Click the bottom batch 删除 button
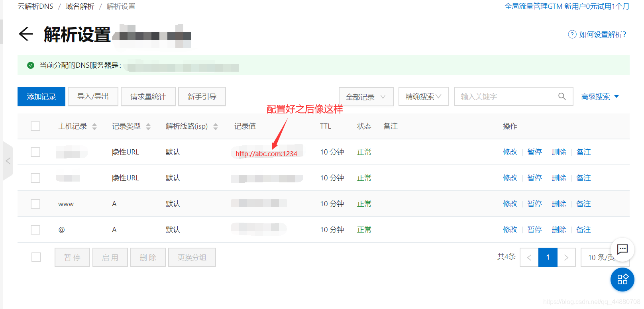The width and height of the screenshot is (644, 309). click(x=148, y=257)
